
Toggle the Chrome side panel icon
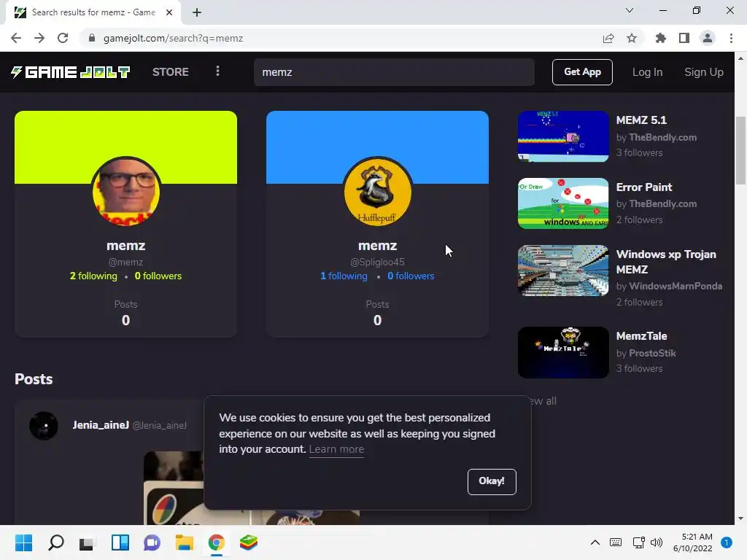pyautogui.click(x=684, y=38)
